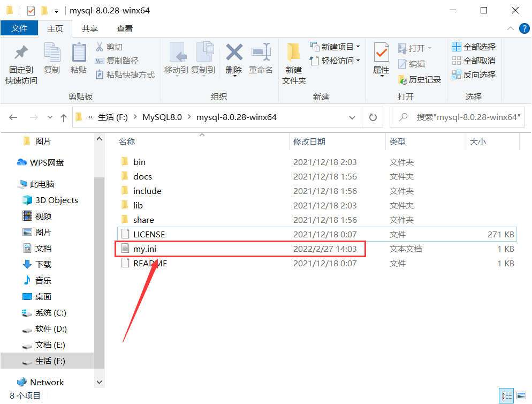Sort by Name (名称) column header
The image size is (532, 404).
[x=127, y=141]
